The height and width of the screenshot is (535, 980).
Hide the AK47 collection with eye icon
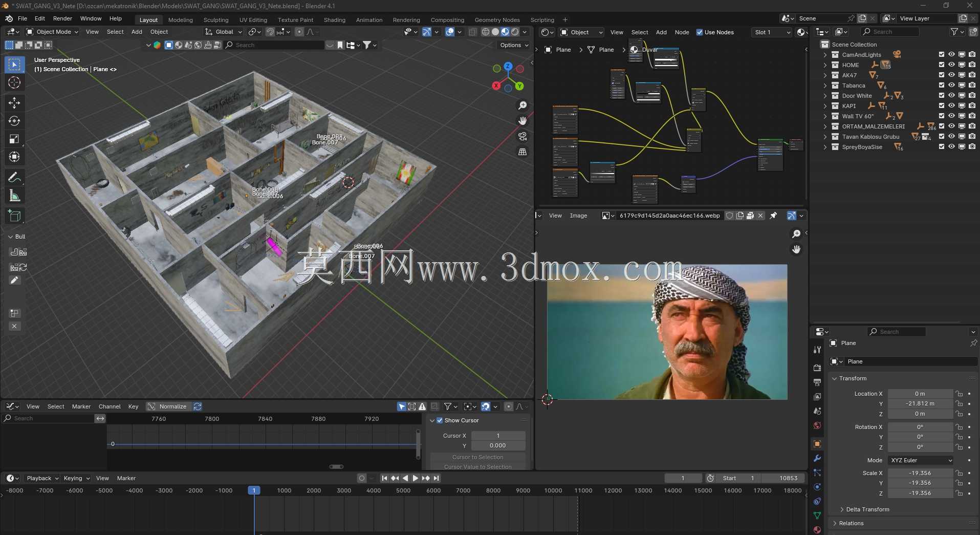pos(951,75)
